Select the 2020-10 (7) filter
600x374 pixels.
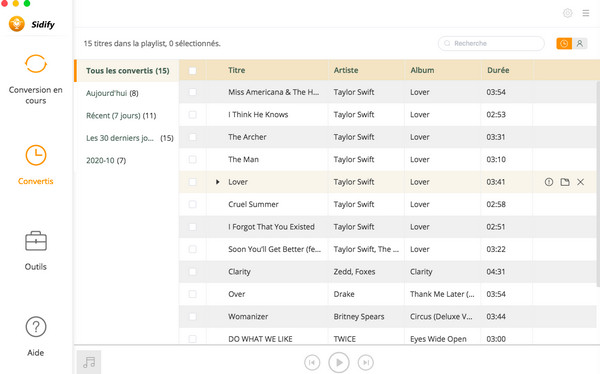coord(106,160)
